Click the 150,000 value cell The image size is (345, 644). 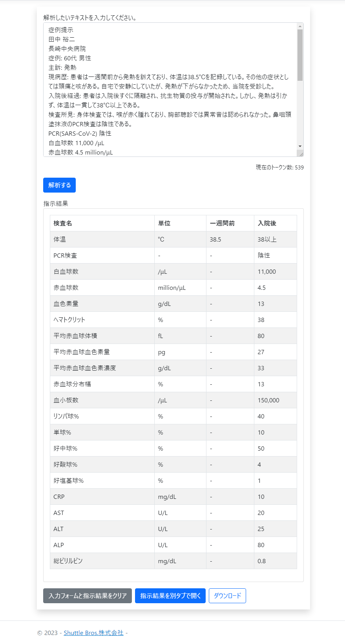pyautogui.click(x=276, y=400)
